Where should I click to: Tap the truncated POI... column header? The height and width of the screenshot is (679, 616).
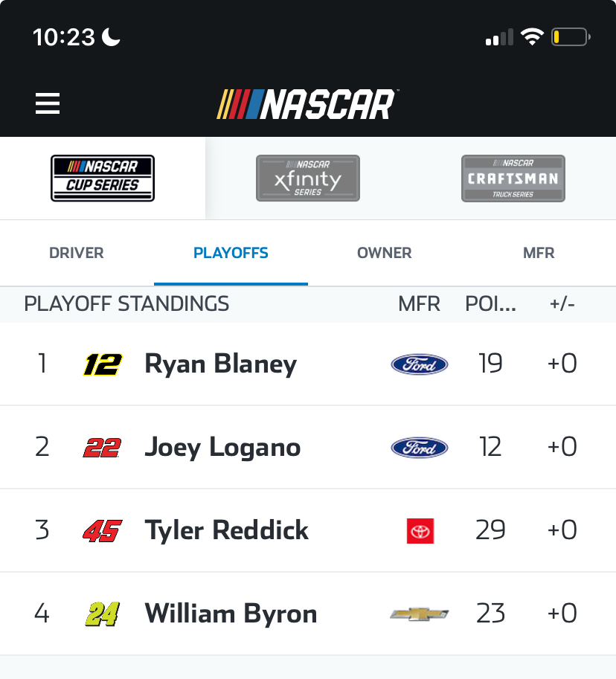pyautogui.click(x=491, y=304)
